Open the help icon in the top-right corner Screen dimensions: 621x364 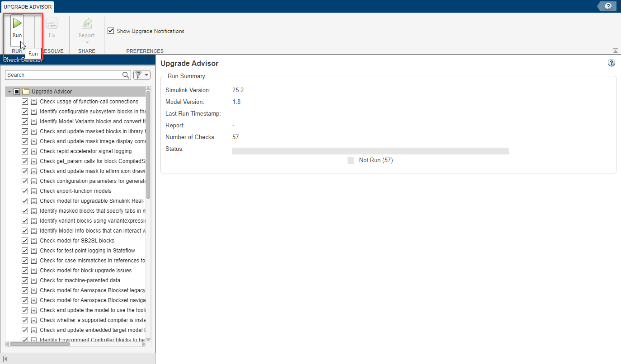tap(607, 6)
